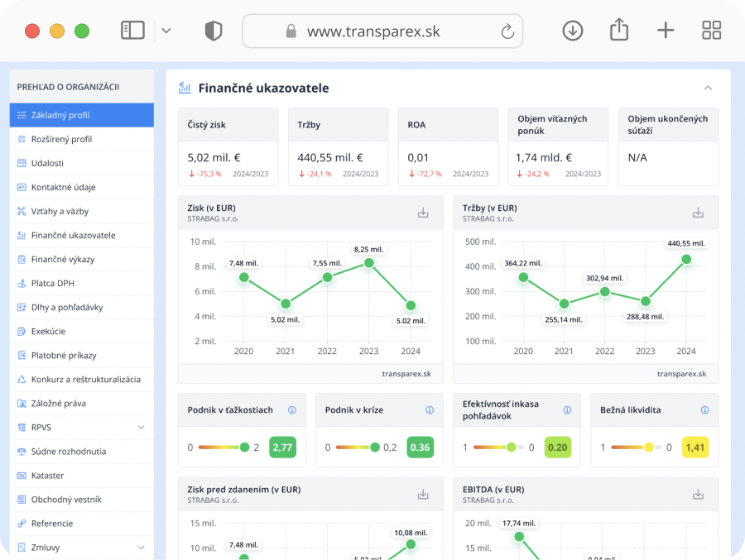Select Finančné výkazy in the sidebar
Viewport: 745px width, 560px height.
click(x=63, y=259)
